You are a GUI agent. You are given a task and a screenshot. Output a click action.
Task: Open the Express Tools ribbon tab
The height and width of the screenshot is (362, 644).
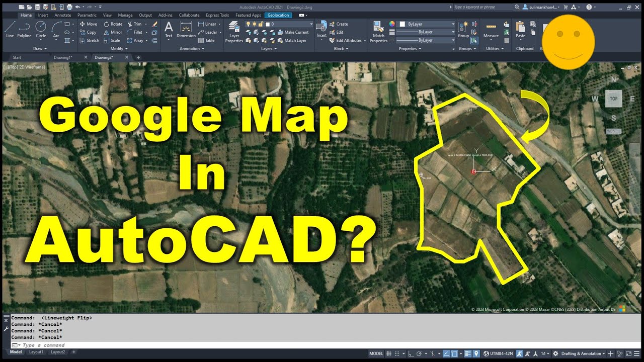[x=217, y=15]
